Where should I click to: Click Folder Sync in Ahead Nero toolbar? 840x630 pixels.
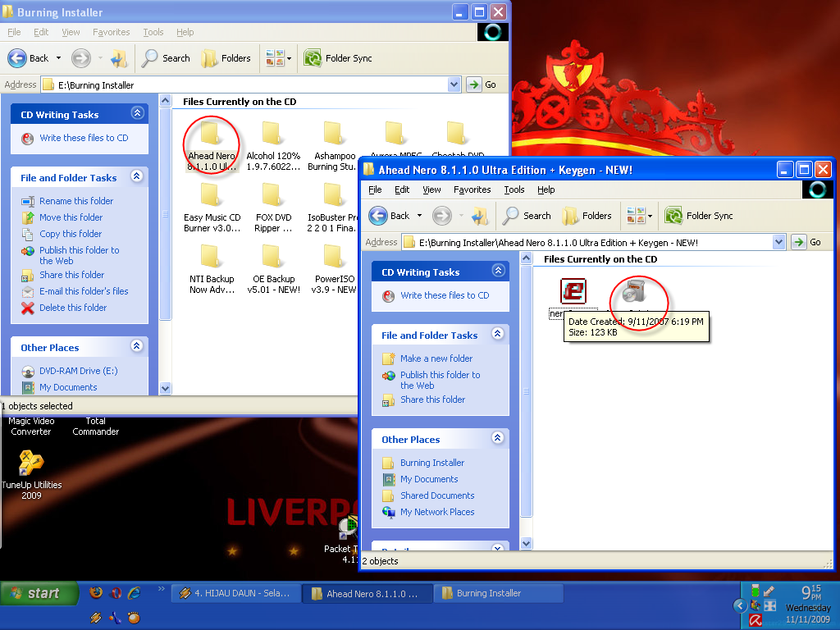[x=699, y=216]
